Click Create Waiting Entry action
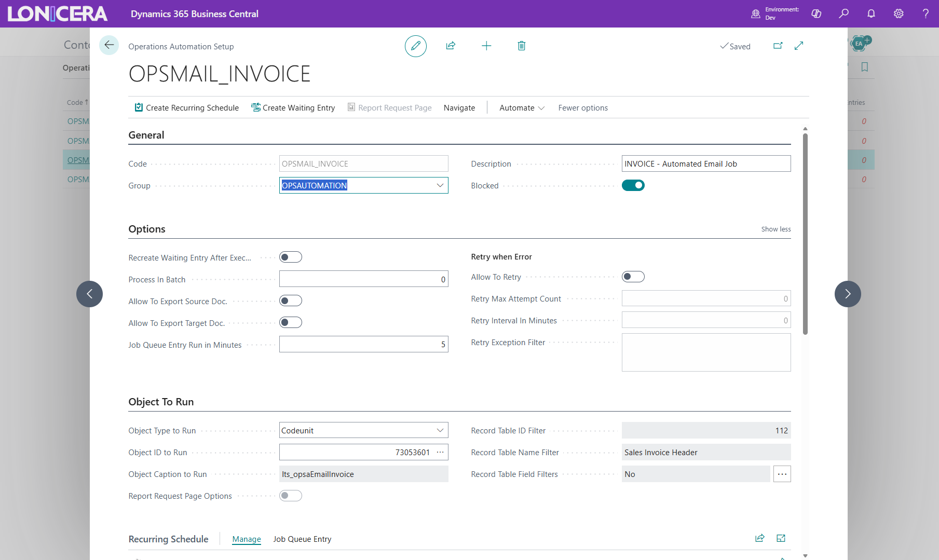The height and width of the screenshot is (560, 939). point(293,107)
